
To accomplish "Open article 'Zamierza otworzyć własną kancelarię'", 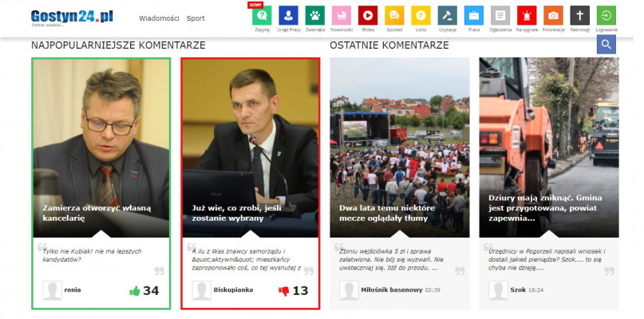I will point(97,213).
